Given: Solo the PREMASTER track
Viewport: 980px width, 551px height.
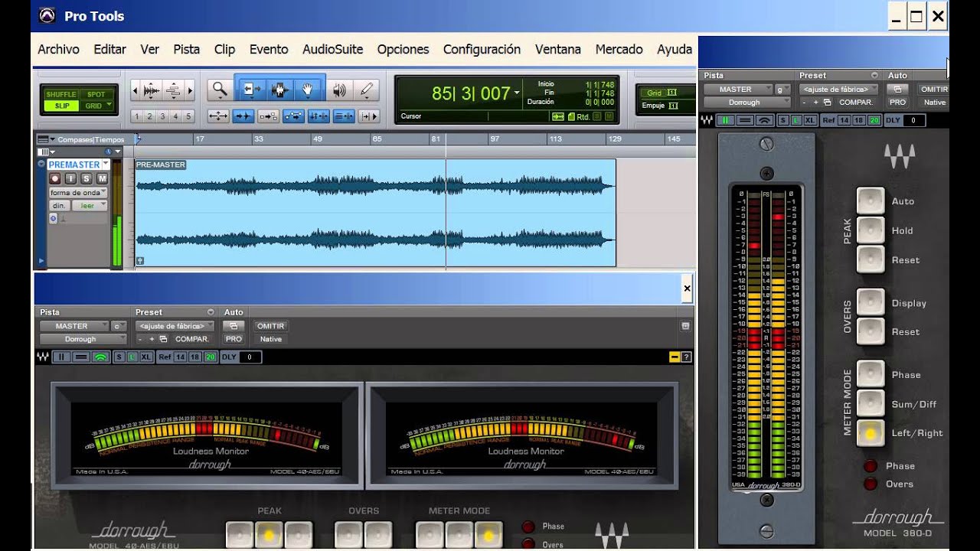Looking at the screenshot, I should point(87,178).
